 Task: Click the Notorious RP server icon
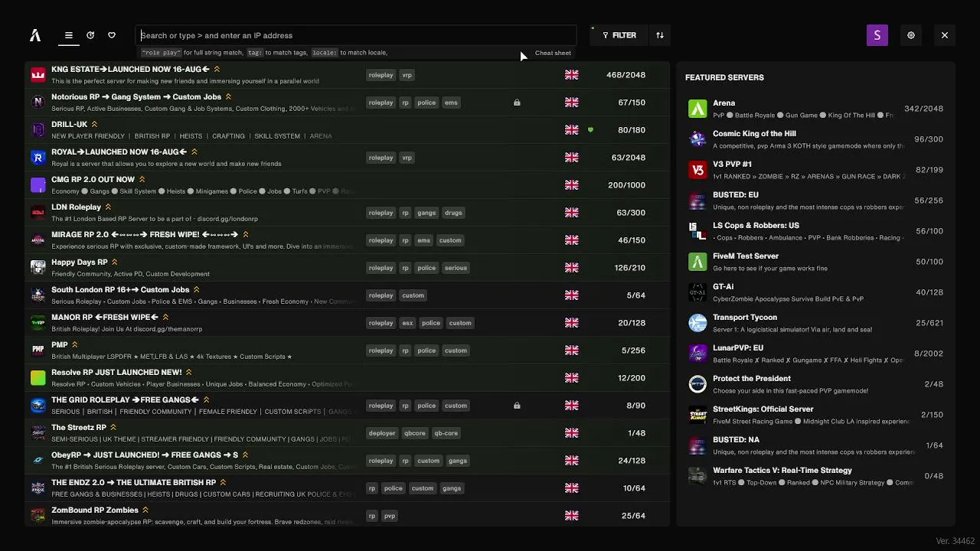click(x=38, y=103)
